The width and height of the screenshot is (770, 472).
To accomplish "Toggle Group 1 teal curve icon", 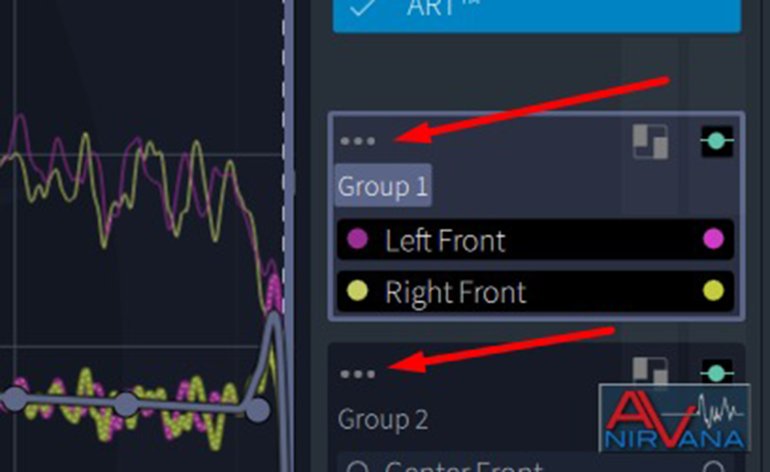I will 717,141.
